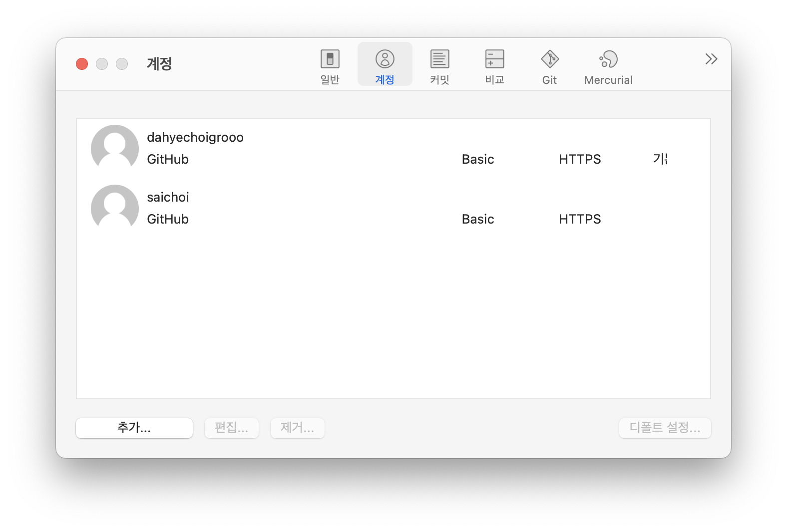Close the 계정 preferences window
Viewport: 787px width, 532px height.
click(x=82, y=64)
